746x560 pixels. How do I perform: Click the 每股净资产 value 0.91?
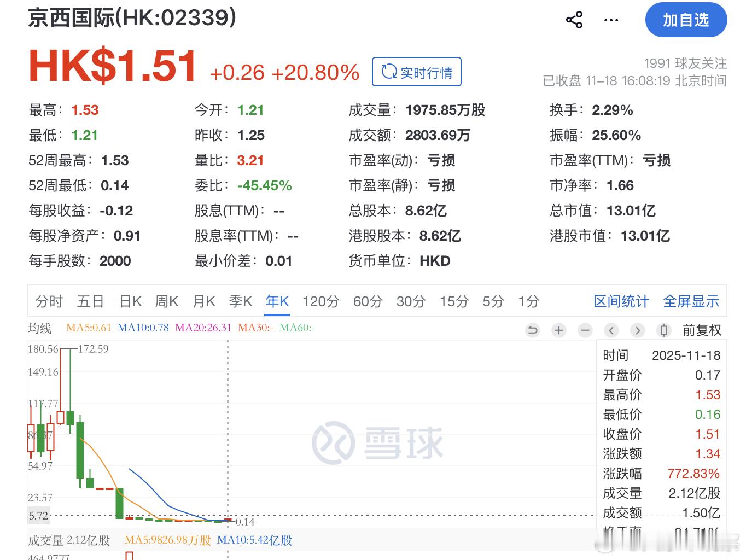click(127, 236)
